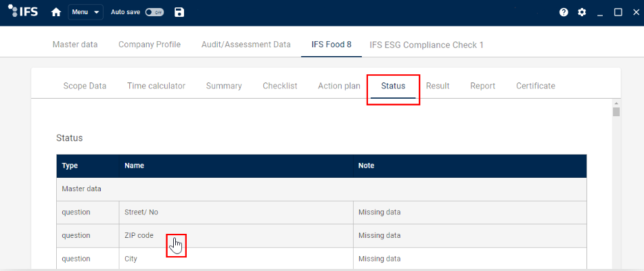Expand the Menu dropdown
Viewport: 644px width, 271px height.
(85, 12)
